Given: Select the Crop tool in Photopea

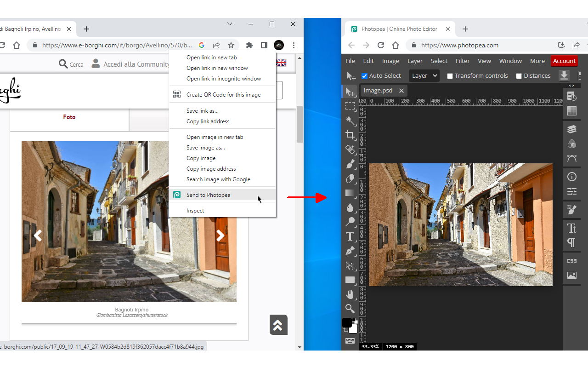Looking at the screenshot, I should click(350, 135).
